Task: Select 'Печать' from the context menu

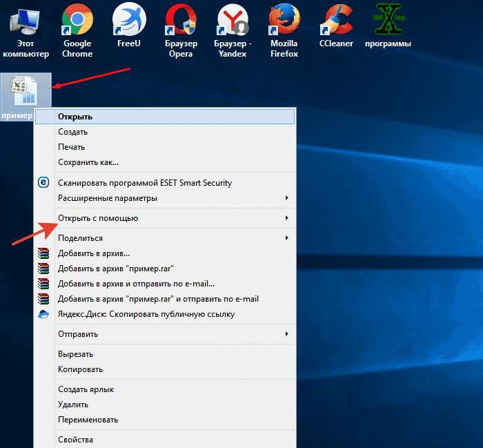Action: tap(72, 147)
